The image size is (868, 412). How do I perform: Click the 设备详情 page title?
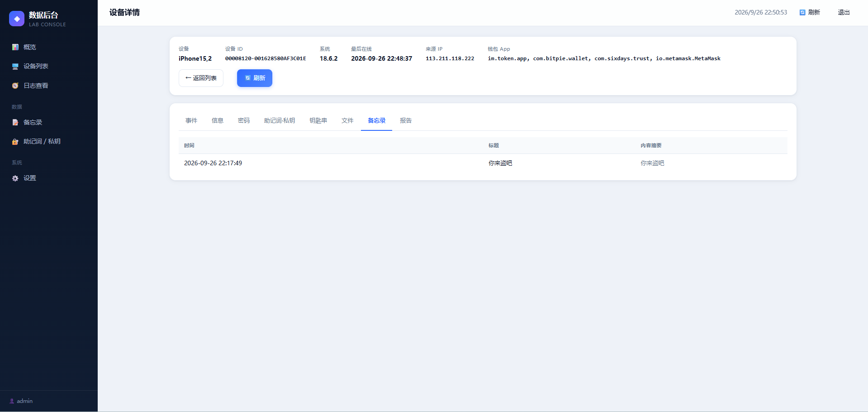tap(124, 12)
